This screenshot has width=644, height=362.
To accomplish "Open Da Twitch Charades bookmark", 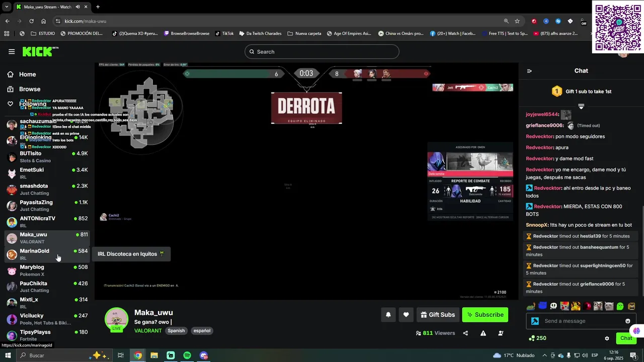I will pyautogui.click(x=260, y=34).
